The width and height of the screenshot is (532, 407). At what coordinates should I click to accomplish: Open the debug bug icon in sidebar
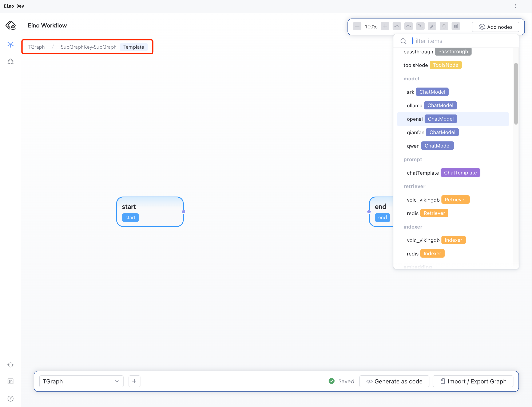[x=11, y=62]
